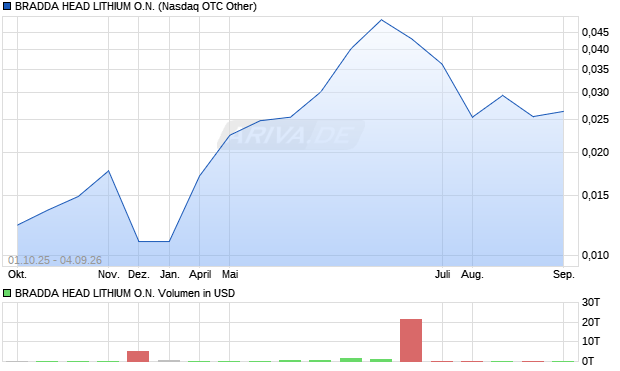Select the Juli axis label

coord(442,274)
